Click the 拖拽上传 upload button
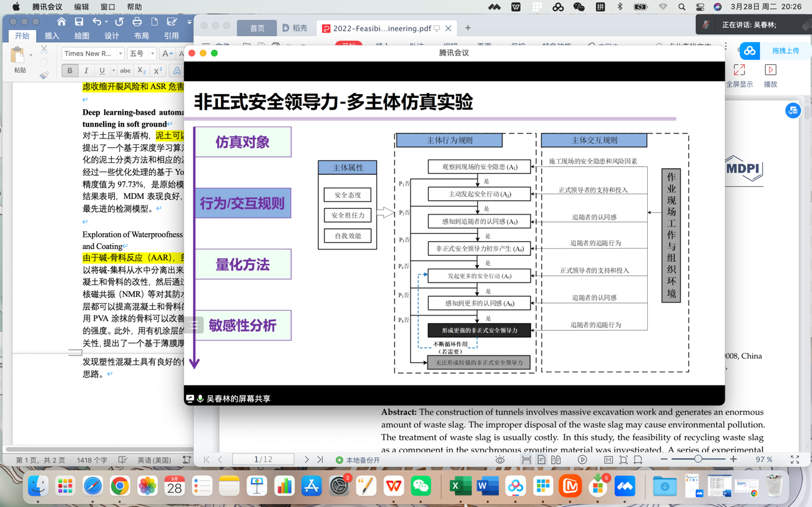The width and height of the screenshot is (812, 507). [785, 51]
